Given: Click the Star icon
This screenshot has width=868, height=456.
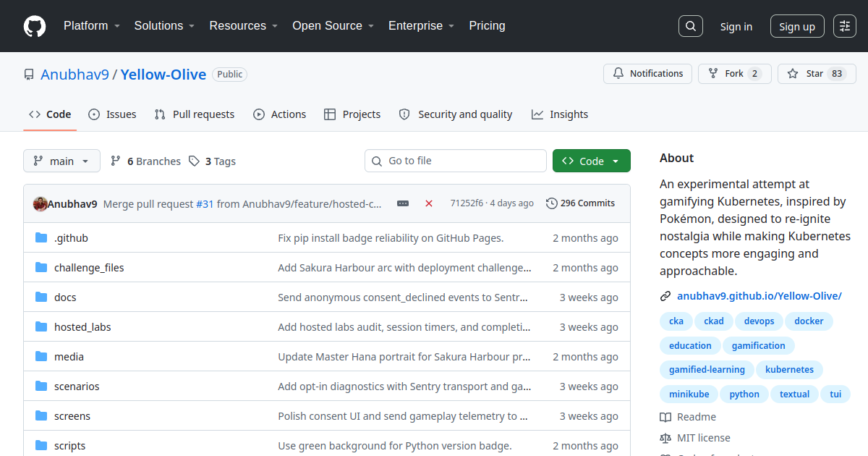Looking at the screenshot, I should click(793, 74).
